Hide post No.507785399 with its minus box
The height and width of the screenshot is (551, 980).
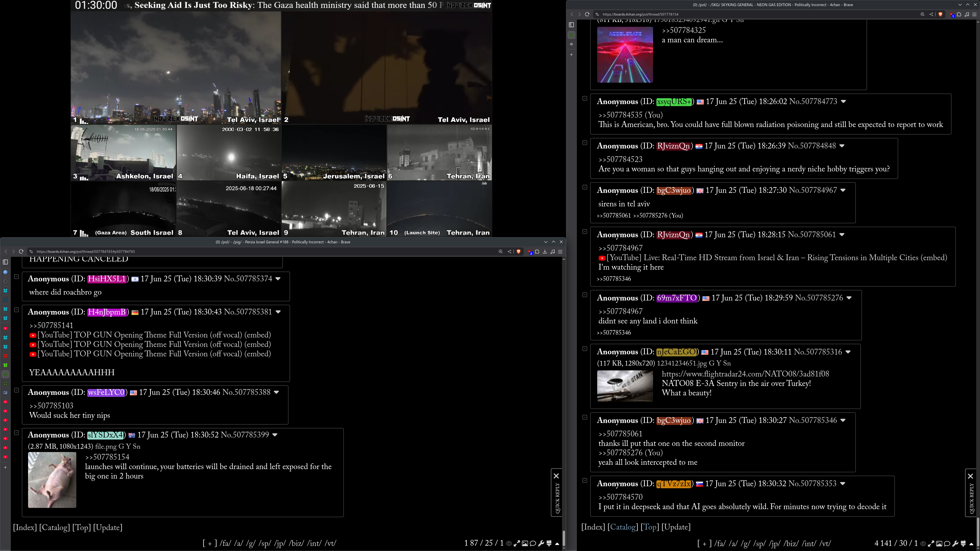(16, 433)
